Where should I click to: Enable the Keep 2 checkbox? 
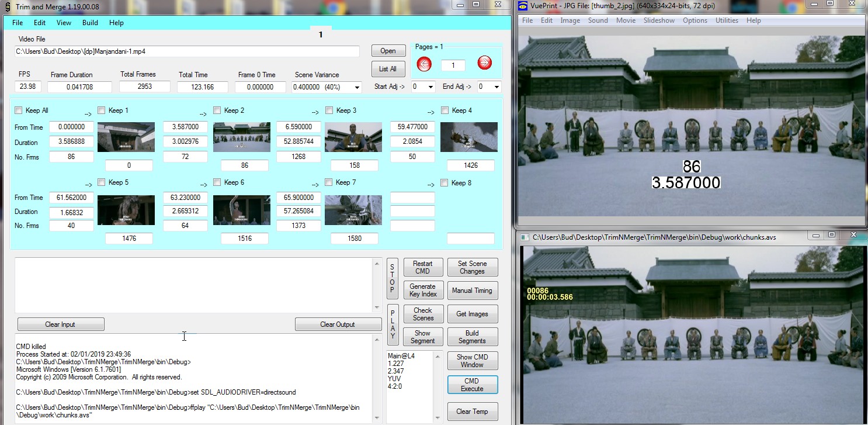click(x=217, y=110)
